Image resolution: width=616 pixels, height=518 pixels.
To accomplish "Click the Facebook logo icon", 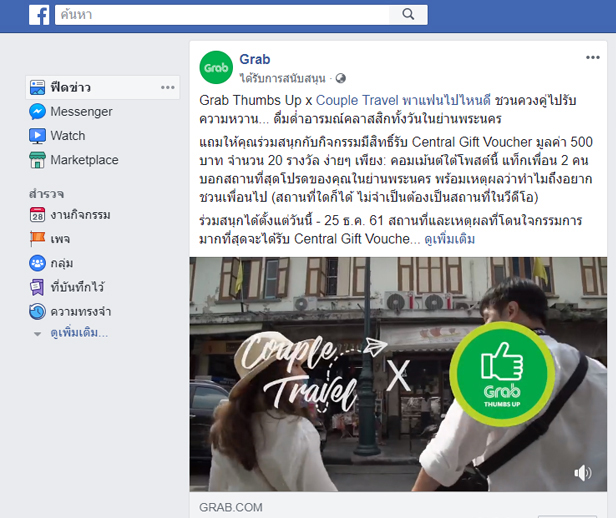I will coord(39,15).
